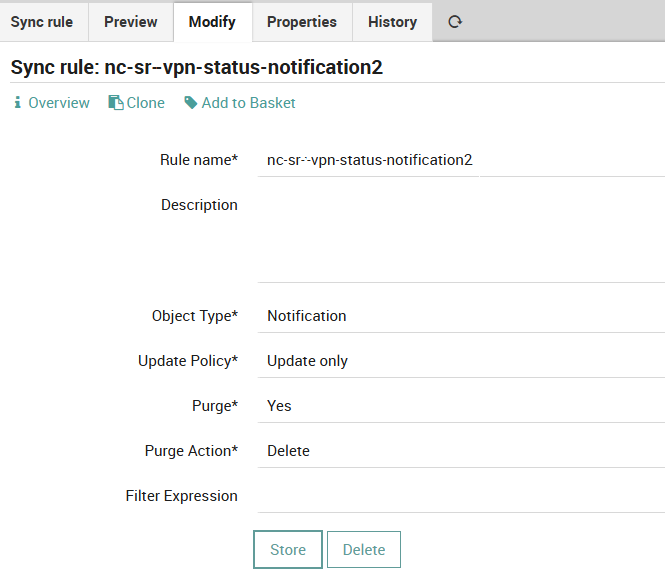Click into the Rule name text field
Image resolution: width=666 pixels, height=577 pixels.
point(460,160)
